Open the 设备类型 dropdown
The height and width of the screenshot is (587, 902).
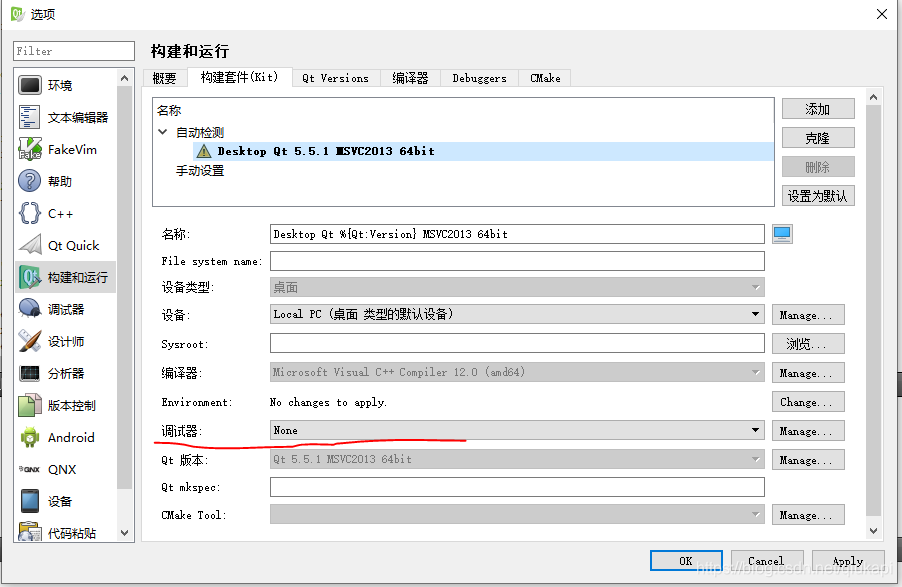point(517,287)
